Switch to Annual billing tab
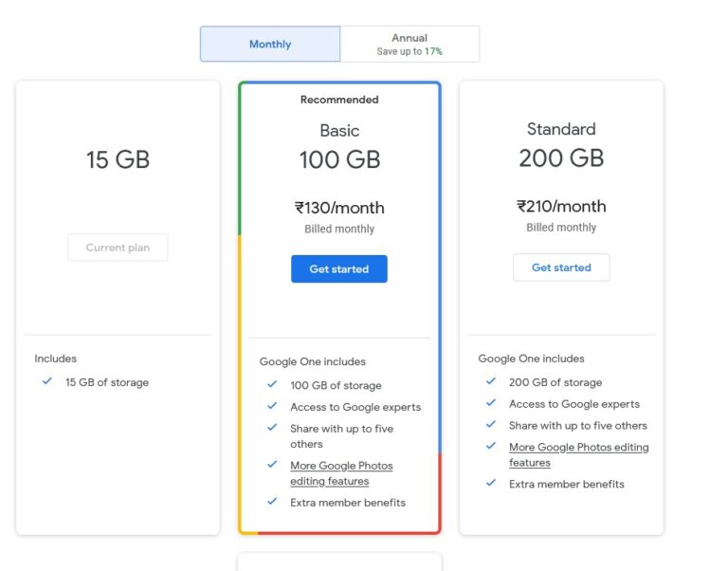This screenshot has width=728, height=571. (x=409, y=45)
